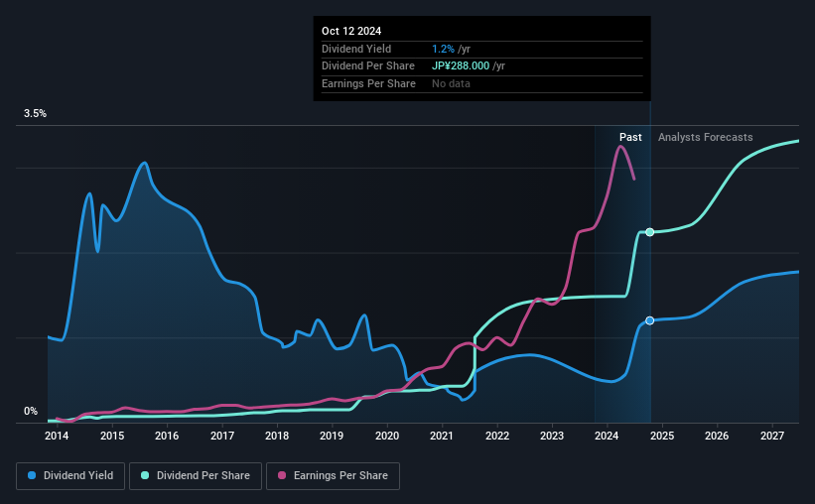Screen dimensions: 815x504
Task: Toggle the Earnings Per Share legend button
Action: point(333,476)
